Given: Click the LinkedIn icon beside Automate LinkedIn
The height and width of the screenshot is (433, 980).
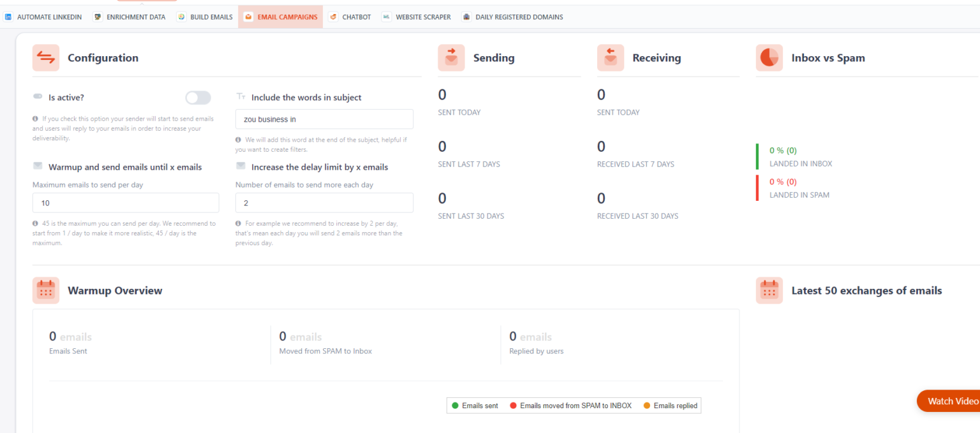Looking at the screenshot, I should point(9,17).
